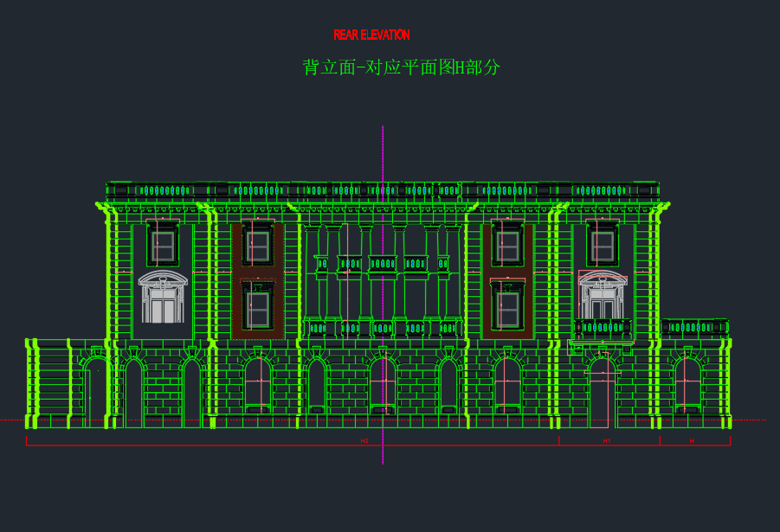Click the rightmost H dimension label
780x532 pixels.
pyautogui.click(x=692, y=441)
